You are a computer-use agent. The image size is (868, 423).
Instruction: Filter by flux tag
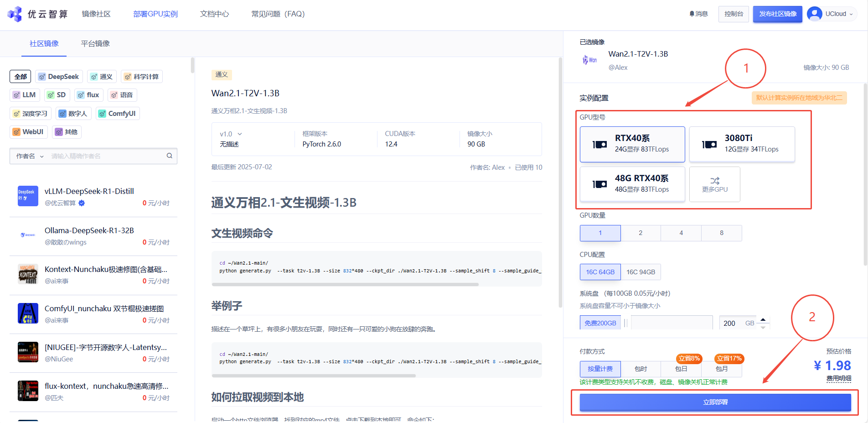[88, 95]
